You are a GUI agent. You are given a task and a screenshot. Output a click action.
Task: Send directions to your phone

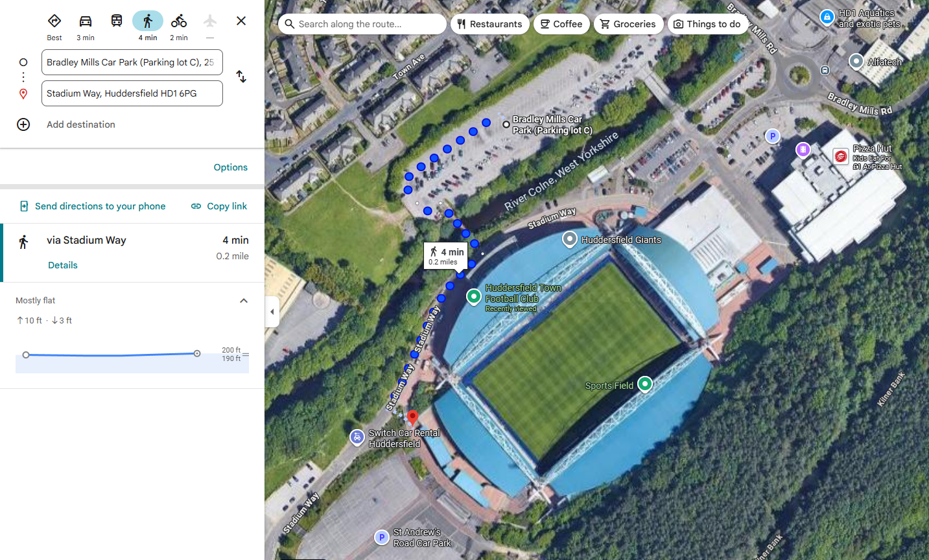coord(93,206)
